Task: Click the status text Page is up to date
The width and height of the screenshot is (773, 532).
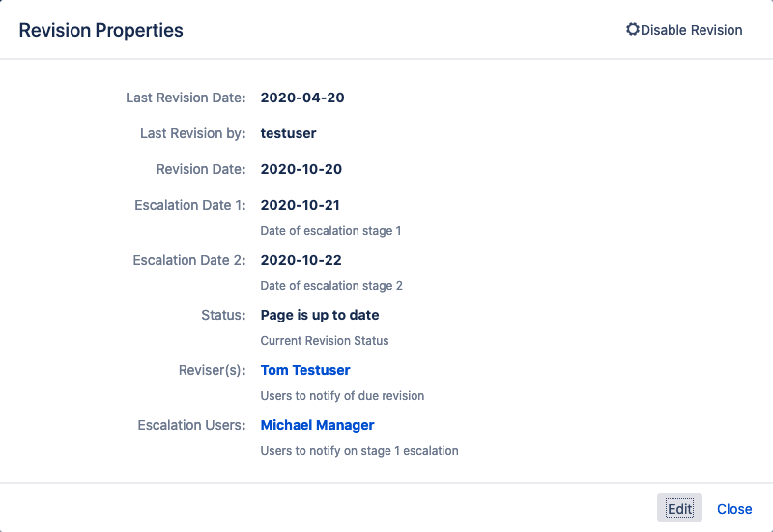Action: tap(320, 316)
